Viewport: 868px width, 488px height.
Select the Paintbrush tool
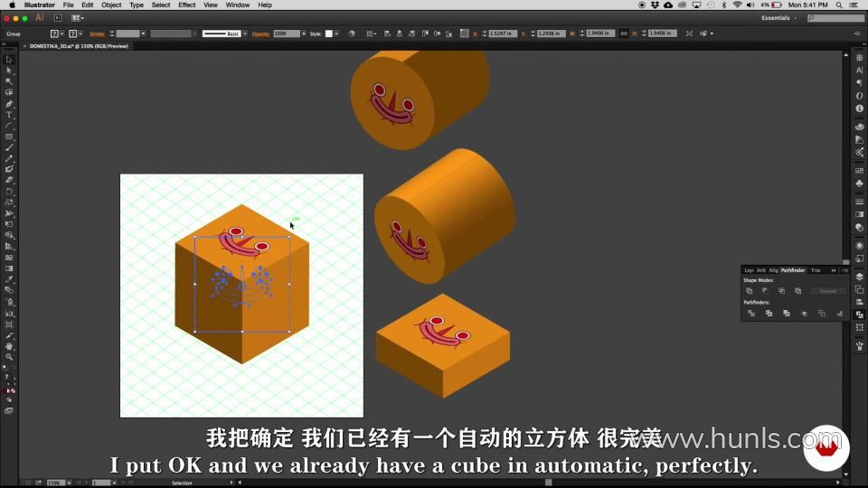9,147
